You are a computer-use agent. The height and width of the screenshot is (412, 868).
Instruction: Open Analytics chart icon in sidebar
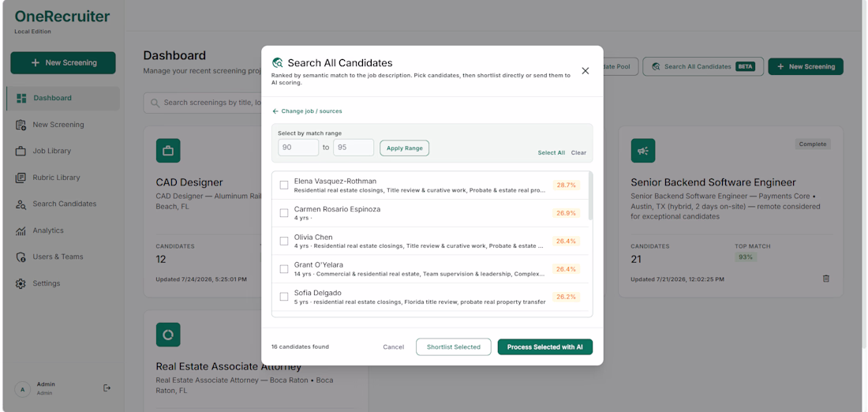21,230
